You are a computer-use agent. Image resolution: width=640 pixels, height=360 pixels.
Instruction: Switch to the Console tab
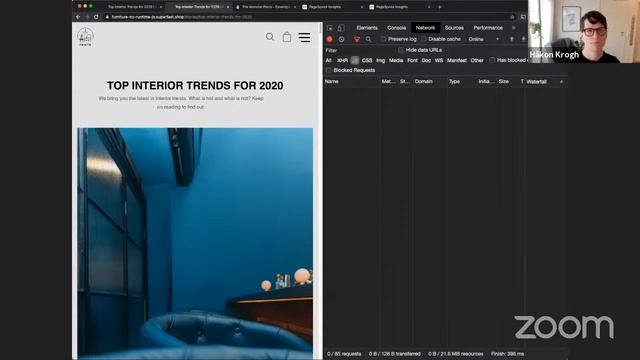(396, 28)
